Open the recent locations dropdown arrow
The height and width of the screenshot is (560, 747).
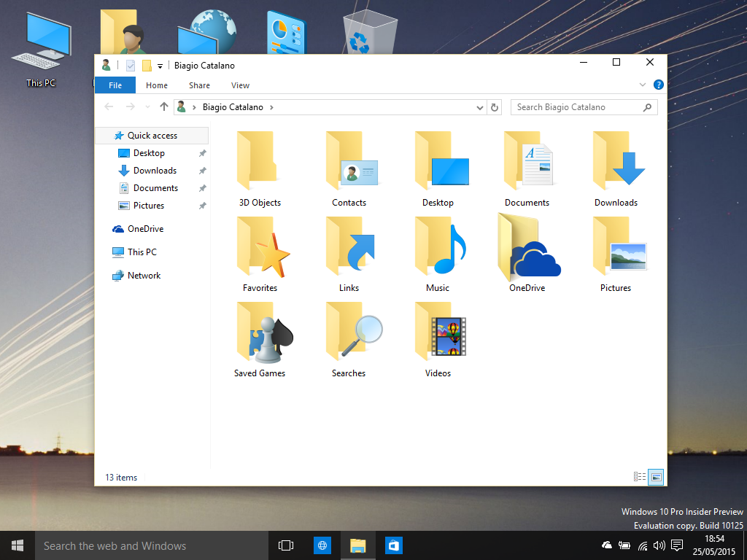147,107
